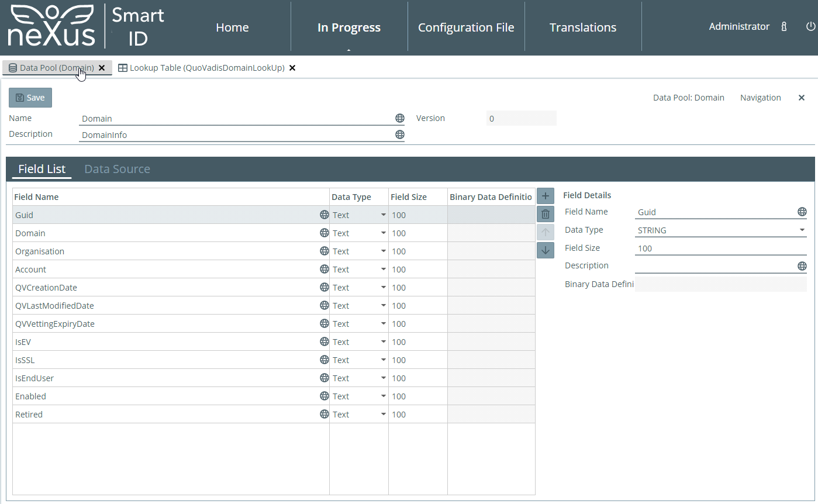Delete the selected Guid field using trash icon
The width and height of the screenshot is (818, 504).
[x=546, y=213]
